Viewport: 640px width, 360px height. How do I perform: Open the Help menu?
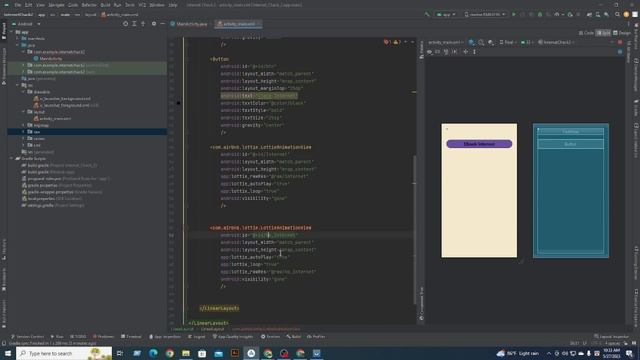[173, 5]
